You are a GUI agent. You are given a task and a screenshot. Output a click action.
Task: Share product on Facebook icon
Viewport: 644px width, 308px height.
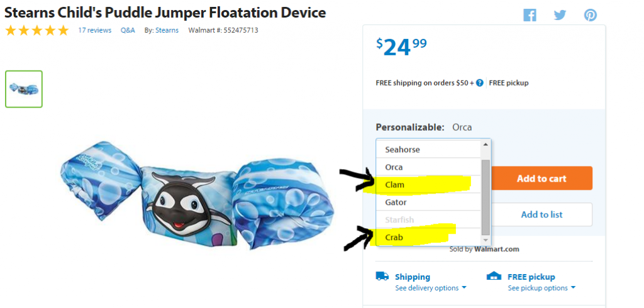(x=530, y=15)
